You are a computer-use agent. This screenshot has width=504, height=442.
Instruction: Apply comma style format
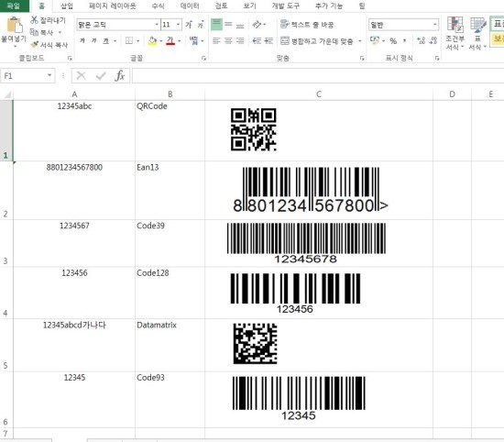click(x=405, y=41)
